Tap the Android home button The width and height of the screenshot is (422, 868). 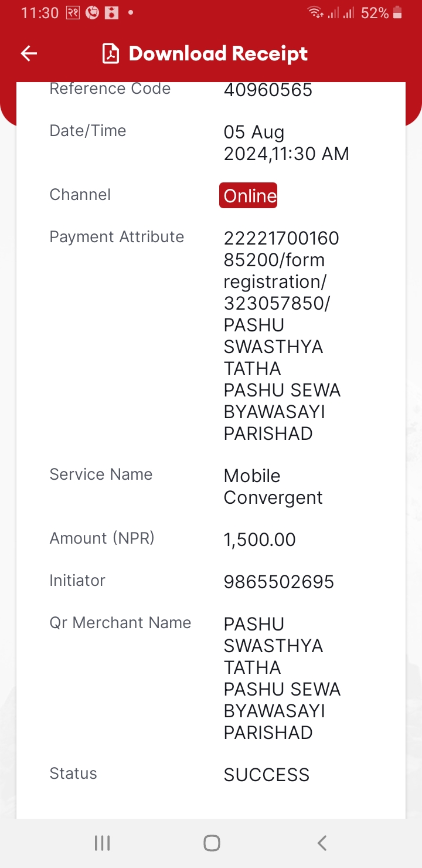coord(212,843)
